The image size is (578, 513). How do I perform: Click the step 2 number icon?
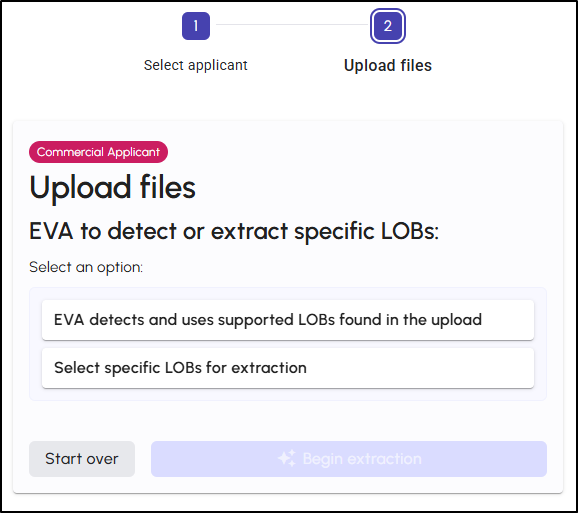tap(387, 26)
